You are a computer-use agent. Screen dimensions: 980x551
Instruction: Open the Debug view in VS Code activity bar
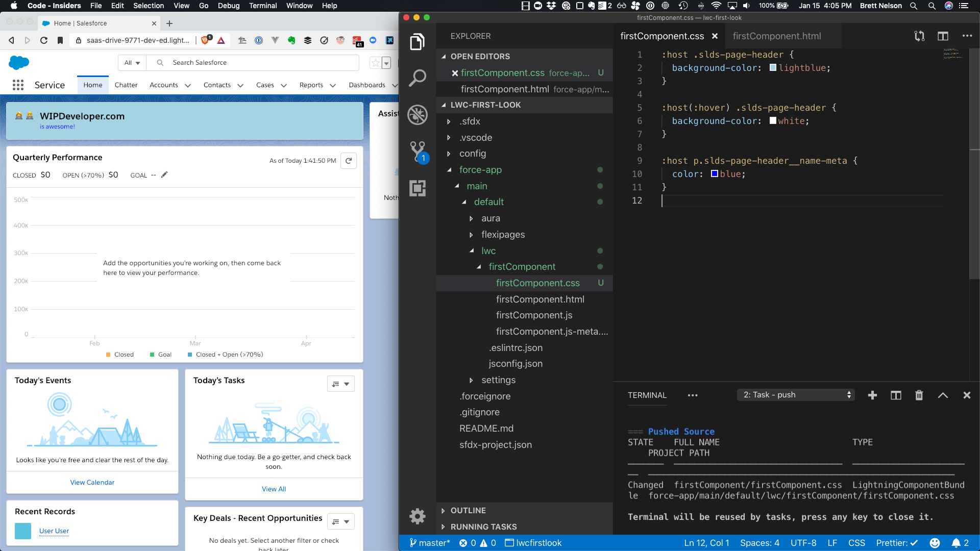pos(417,115)
